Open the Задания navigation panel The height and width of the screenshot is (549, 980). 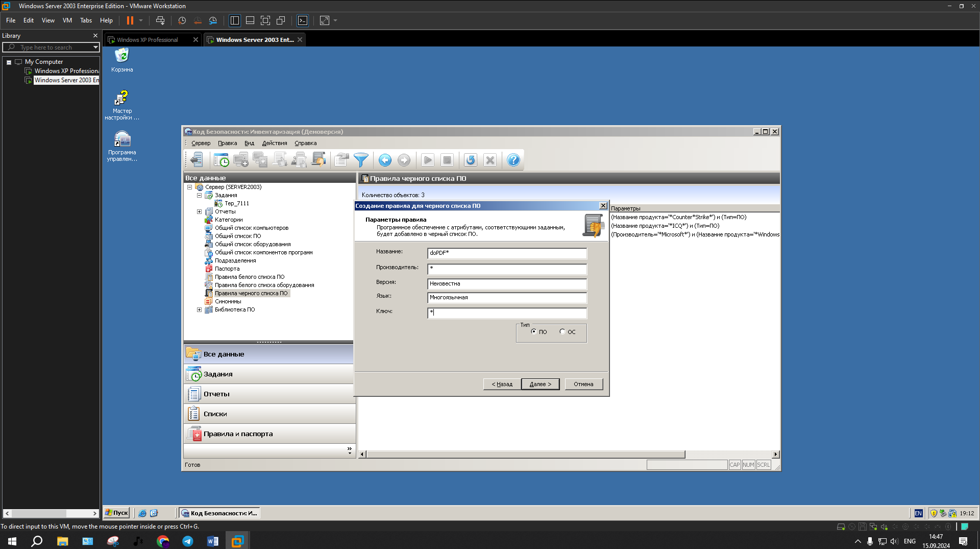(268, 374)
